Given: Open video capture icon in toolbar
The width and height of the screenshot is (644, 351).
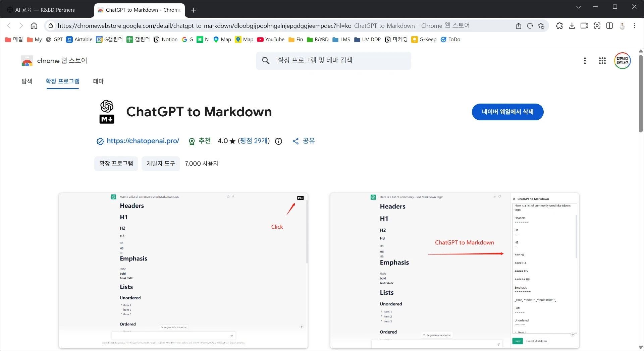Looking at the screenshot, I should (584, 26).
